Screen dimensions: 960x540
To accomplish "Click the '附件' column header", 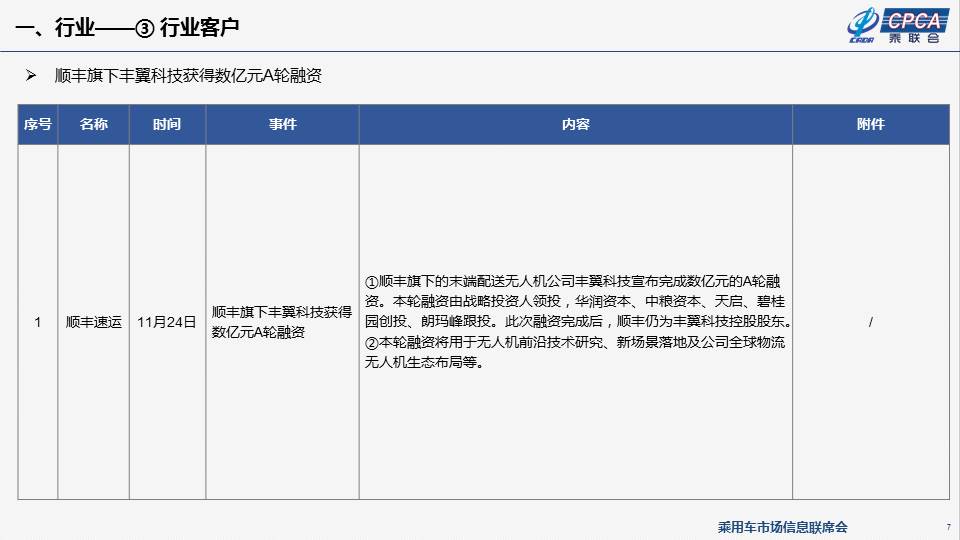I will (871, 124).
